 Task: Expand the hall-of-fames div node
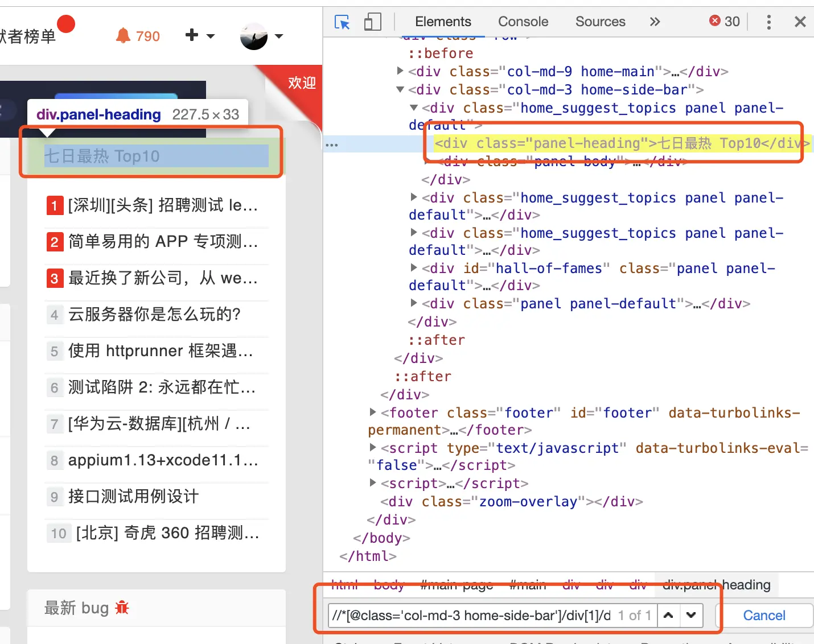[x=414, y=267]
